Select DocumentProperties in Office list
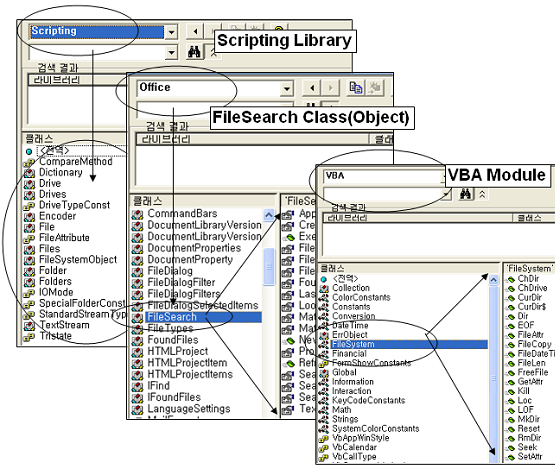This screenshot has height=468, width=555. [194, 248]
